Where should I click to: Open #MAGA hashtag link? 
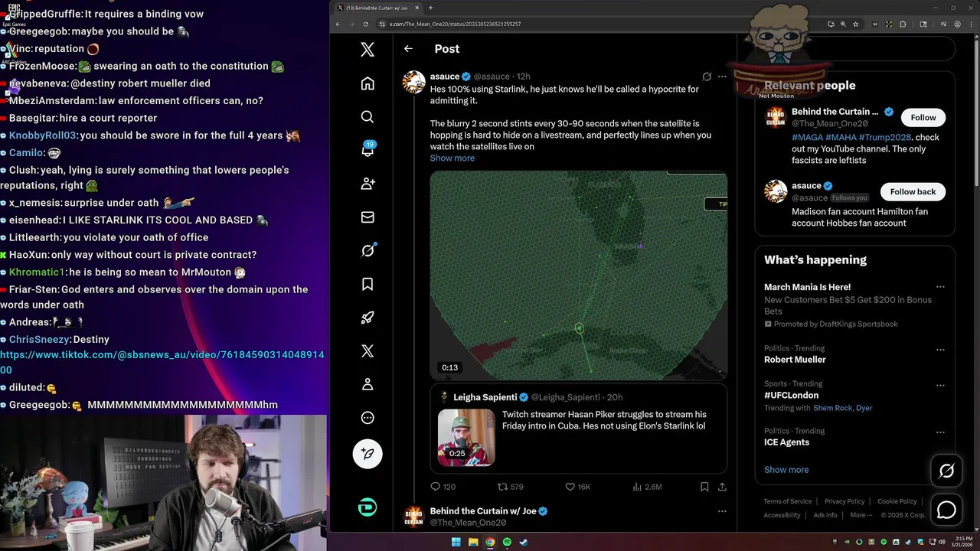[x=807, y=138]
